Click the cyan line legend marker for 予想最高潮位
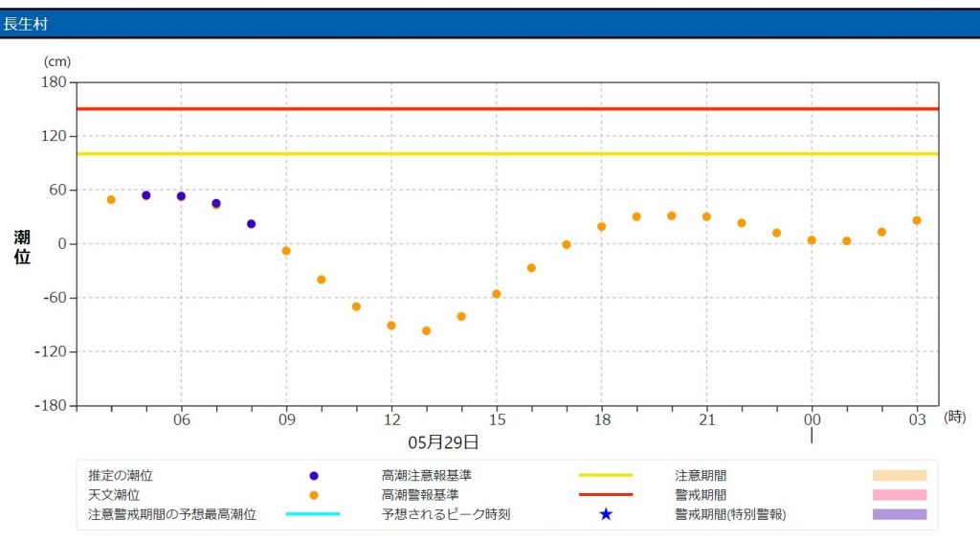 (x=313, y=514)
